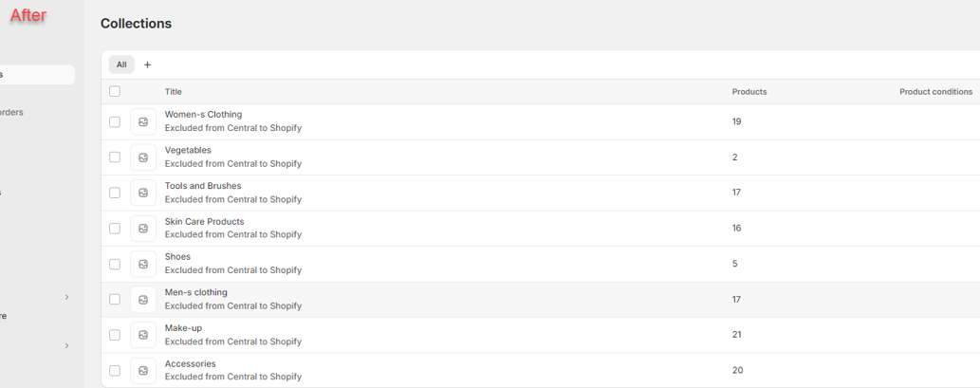Expand the lower sidebar chevron arrow
The image size is (980, 388).
[x=66, y=345]
